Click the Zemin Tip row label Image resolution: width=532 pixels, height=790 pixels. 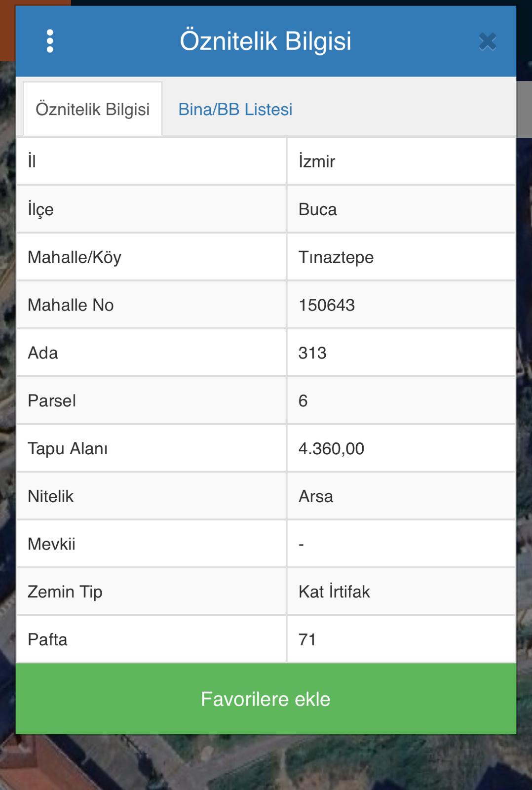pos(65,592)
